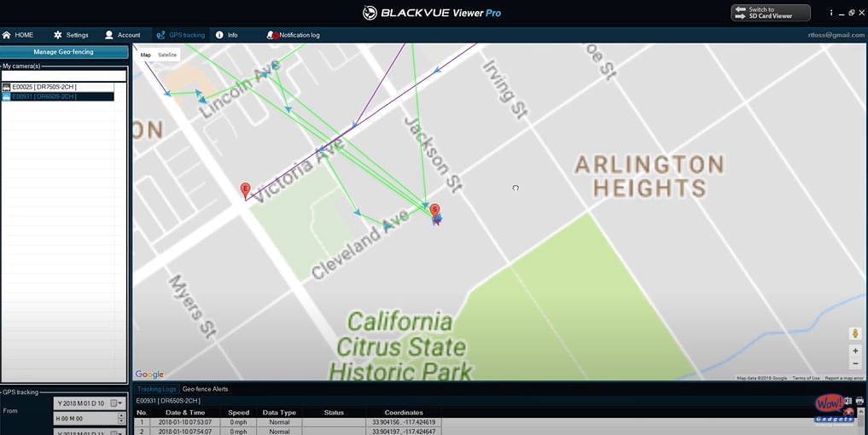
Task: Open the Notification log tab
Action: point(293,35)
